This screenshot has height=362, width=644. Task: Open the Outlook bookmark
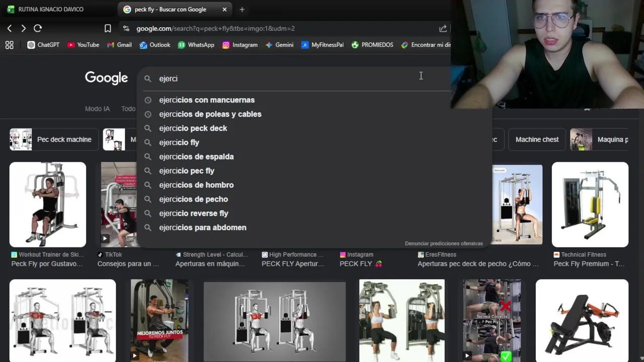[x=155, y=45]
